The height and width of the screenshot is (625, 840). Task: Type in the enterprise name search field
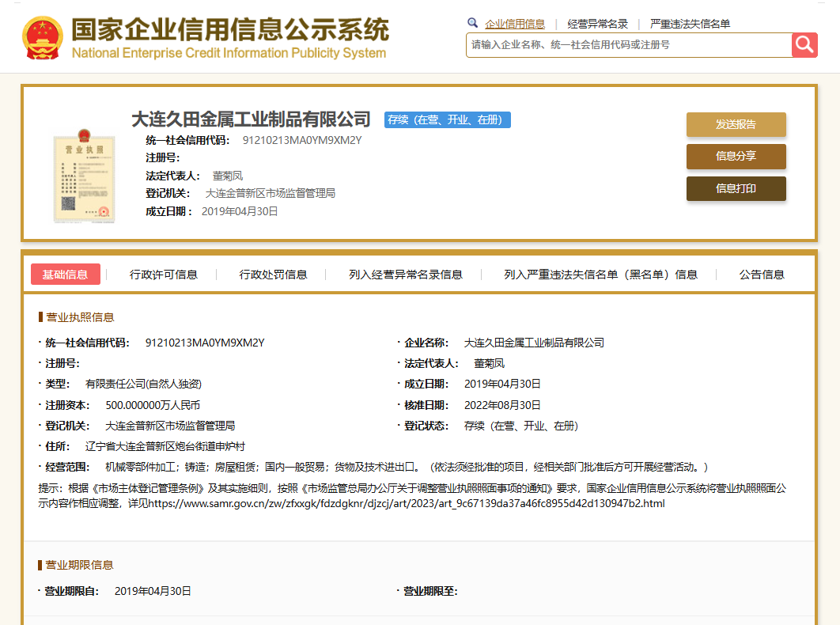629,45
